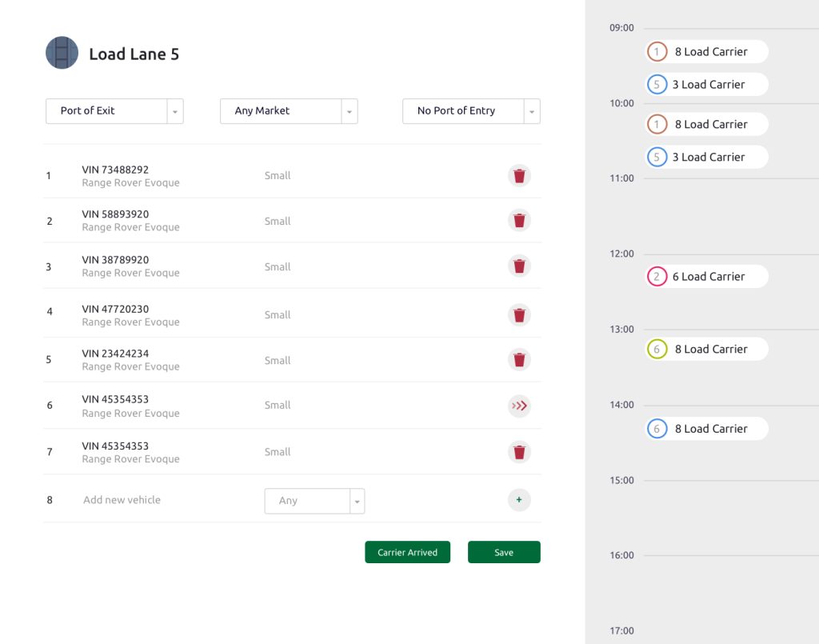
Task: Click the forward arrows icon on VIN 45354353
Action: (x=519, y=406)
